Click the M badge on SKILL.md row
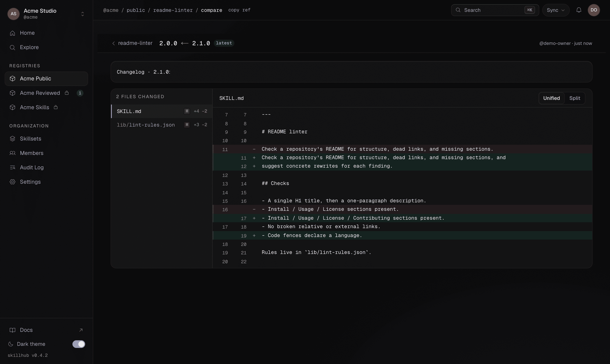This screenshot has height=364, width=610. pos(187,111)
